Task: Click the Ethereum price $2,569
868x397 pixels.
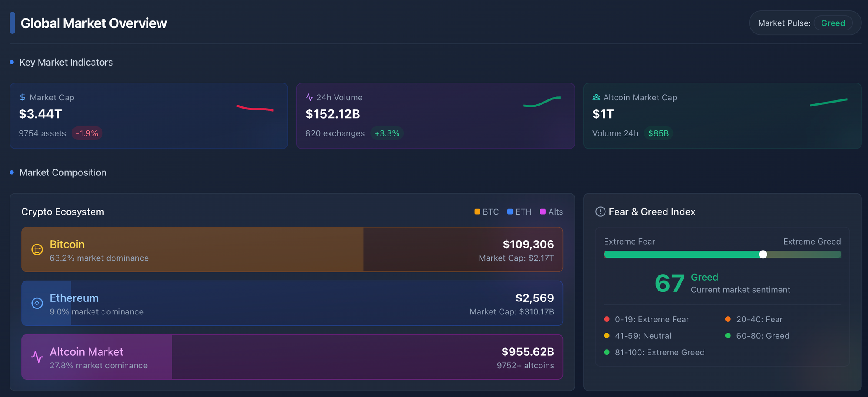Action: tap(535, 298)
